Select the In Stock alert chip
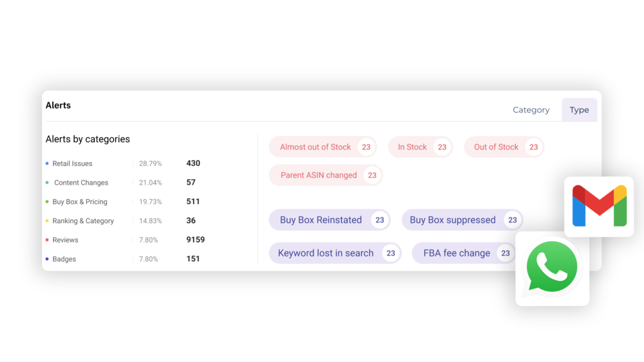644x362 pixels. (x=420, y=147)
